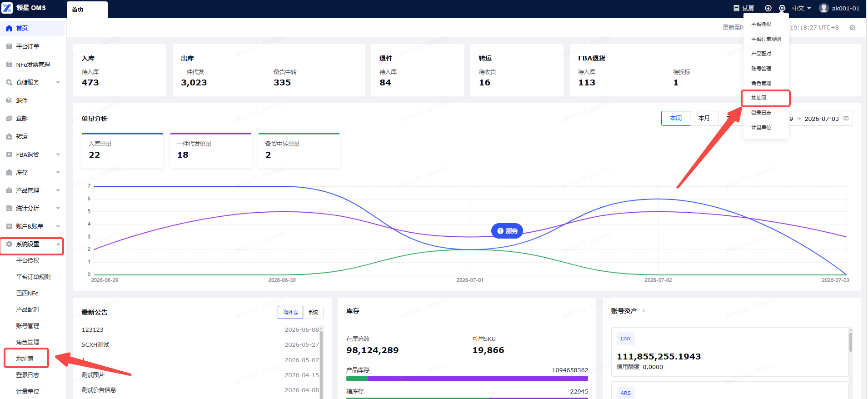Click the settings gear icon in header
The height and width of the screenshot is (399, 868).
[782, 8]
